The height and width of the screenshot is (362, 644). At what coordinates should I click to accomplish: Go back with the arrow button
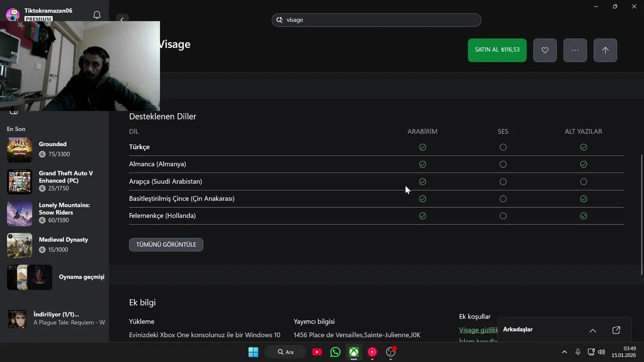(122, 20)
